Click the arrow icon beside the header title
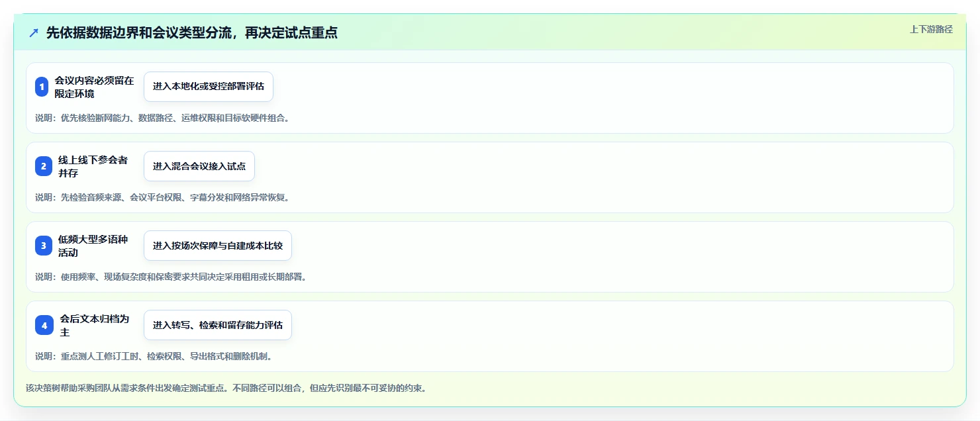This screenshot has height=421, width=980. tap(34, 33)
